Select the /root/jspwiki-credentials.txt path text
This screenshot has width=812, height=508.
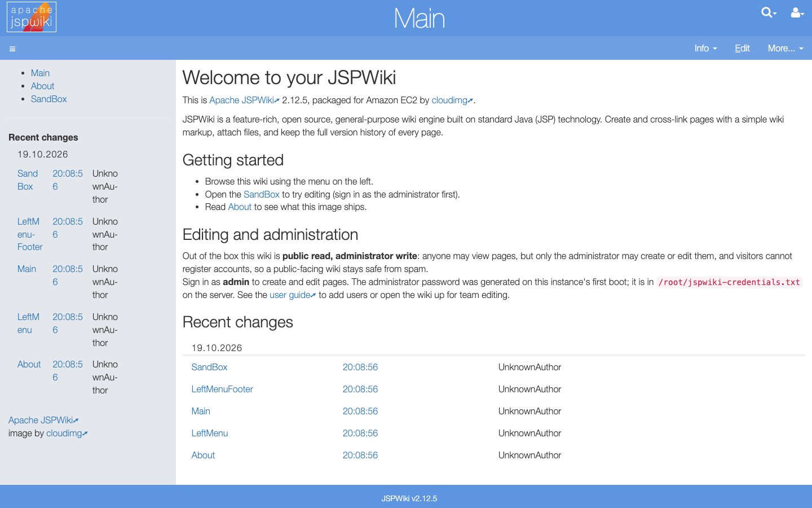729,282
